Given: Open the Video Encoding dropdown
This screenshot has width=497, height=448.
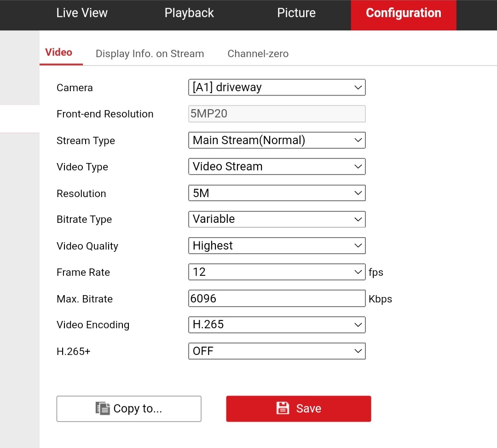Looking at the screenshot, I should [277, 325].
